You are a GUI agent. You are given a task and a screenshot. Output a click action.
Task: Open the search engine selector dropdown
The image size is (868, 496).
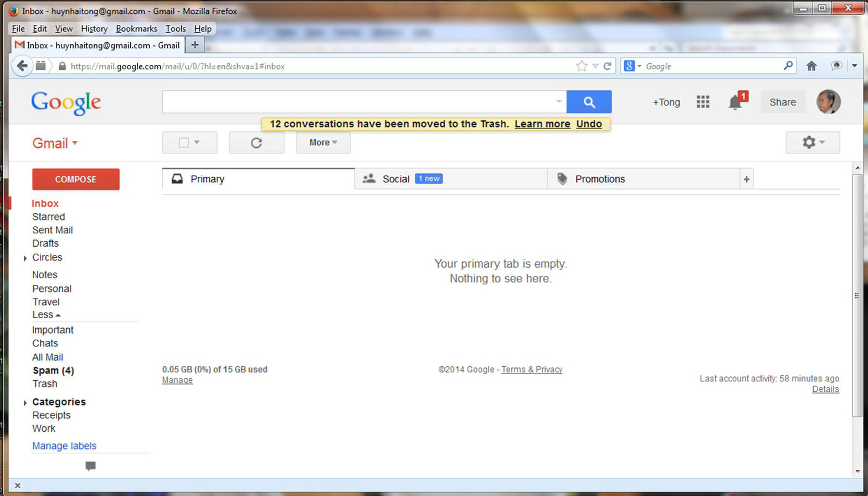[632, 66]
